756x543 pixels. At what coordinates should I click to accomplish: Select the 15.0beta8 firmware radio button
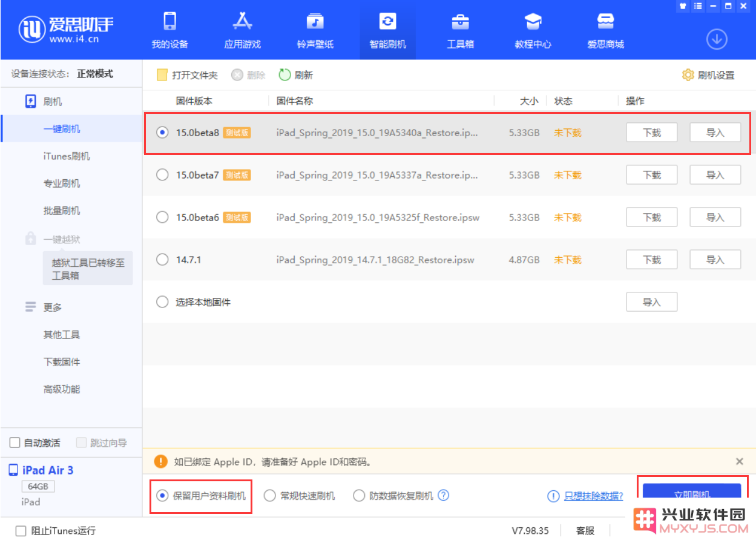tap(162, 133)
